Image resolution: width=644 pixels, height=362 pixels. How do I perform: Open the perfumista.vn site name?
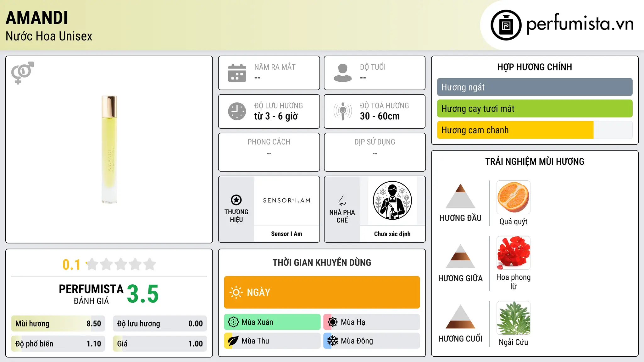580,24
